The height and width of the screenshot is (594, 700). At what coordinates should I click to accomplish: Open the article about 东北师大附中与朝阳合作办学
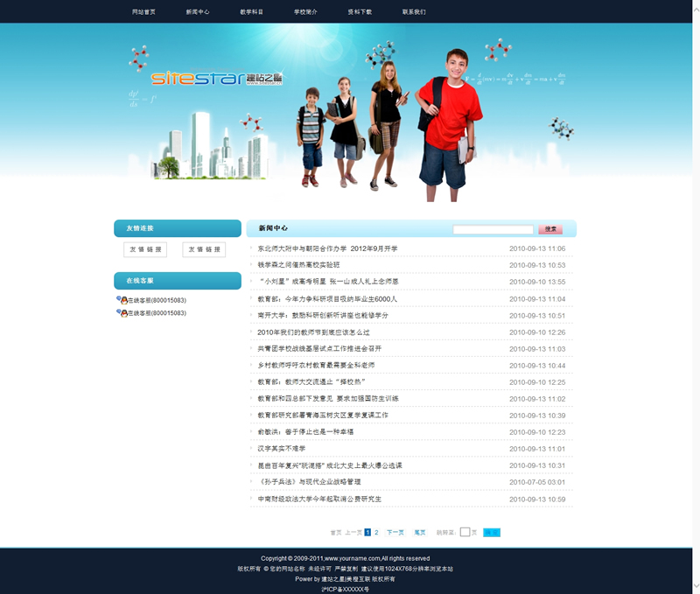[327, 248]
